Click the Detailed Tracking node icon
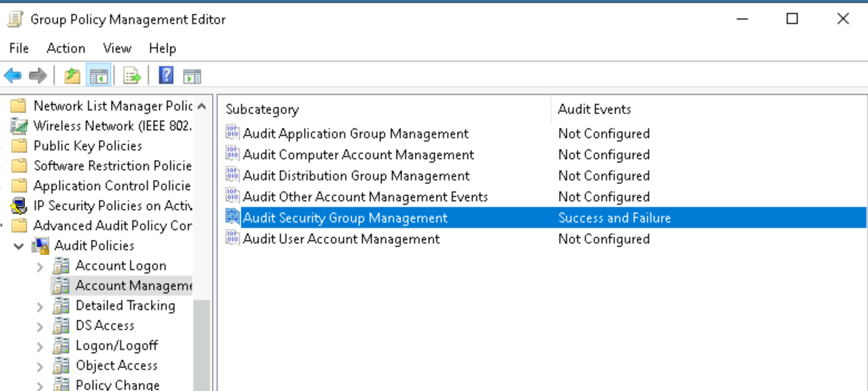Screen dimensions: 868x391 pos(61,306)
